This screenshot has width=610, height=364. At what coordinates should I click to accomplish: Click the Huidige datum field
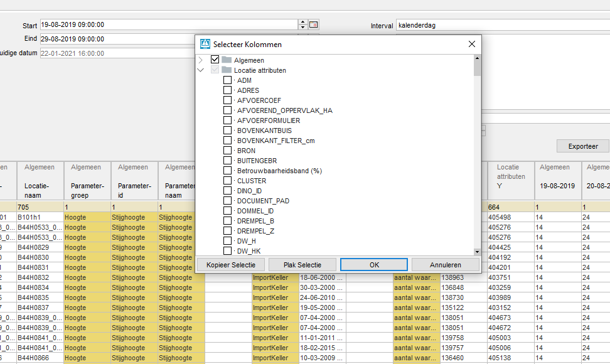pyautogui.click(x=117, y=53)
